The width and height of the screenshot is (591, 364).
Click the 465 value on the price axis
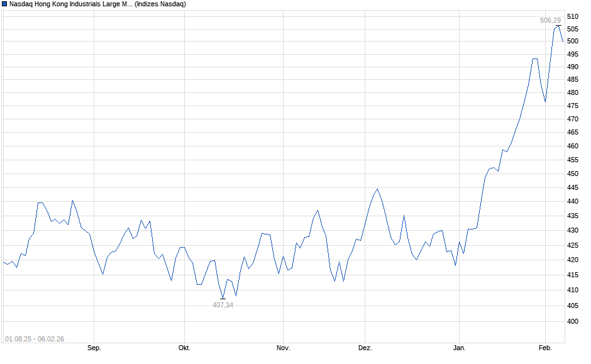[573, 133]
